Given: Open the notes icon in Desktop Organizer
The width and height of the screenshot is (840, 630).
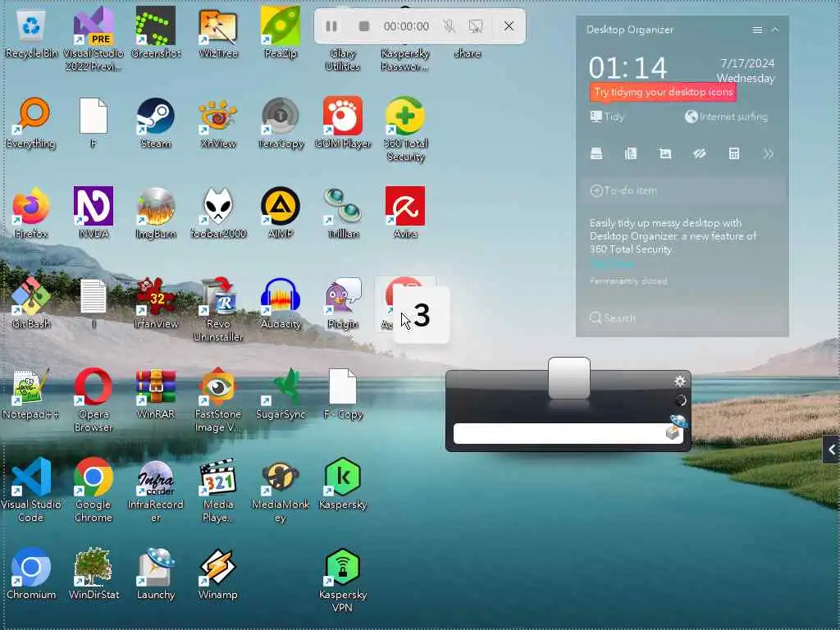Looking at the screenshot, I should coord(631,154).
